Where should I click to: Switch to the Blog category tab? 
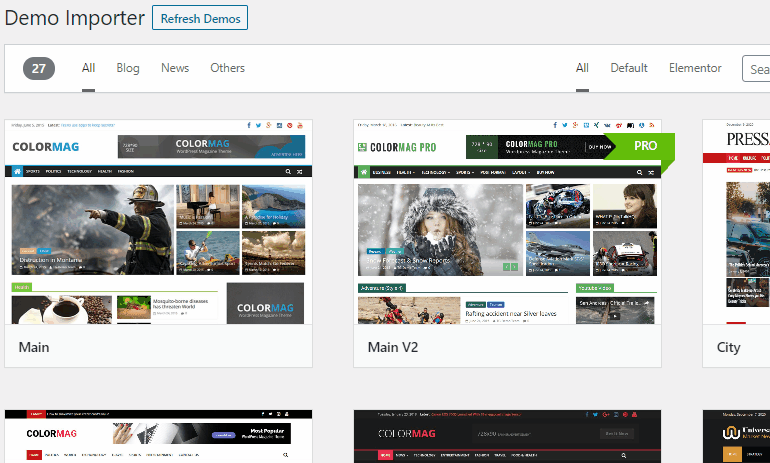128,68
